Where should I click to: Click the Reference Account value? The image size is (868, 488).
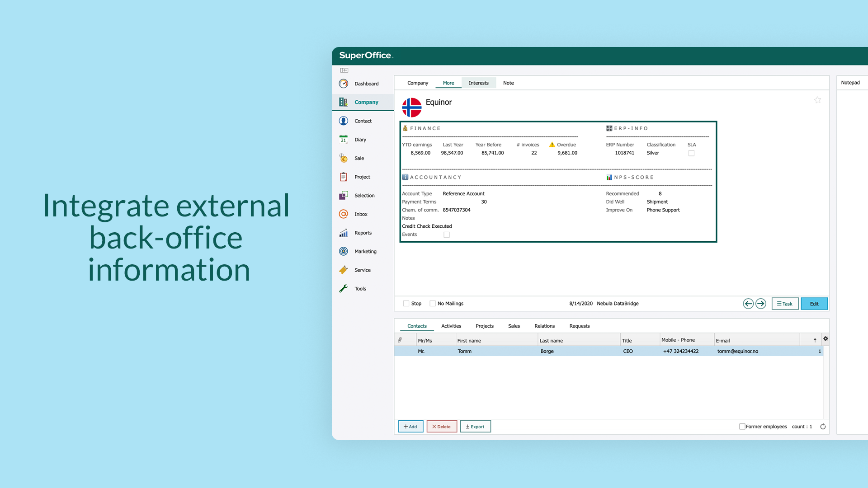tap(463, 193)
